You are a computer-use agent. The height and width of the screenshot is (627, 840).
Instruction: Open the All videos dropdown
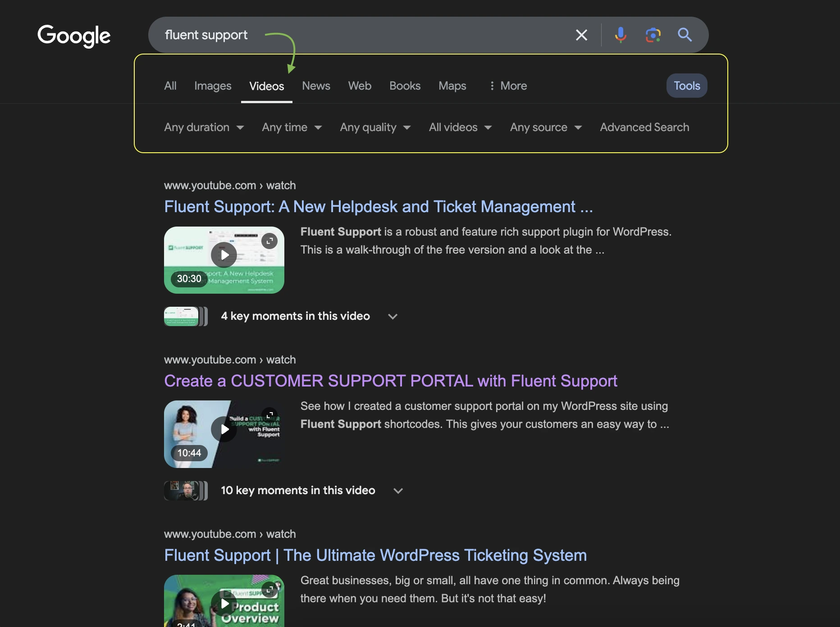point(460,127)
